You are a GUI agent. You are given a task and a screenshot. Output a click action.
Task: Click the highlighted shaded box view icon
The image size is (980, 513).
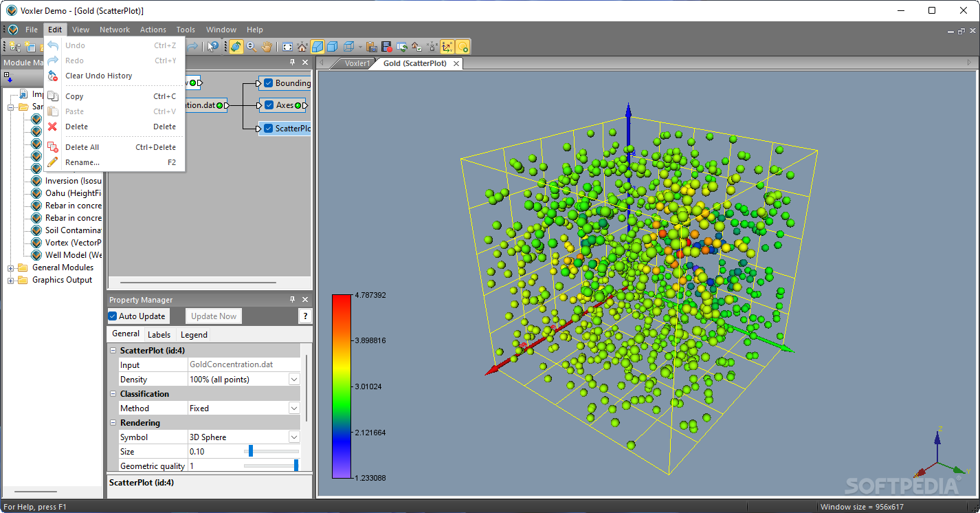click(318, 46)
